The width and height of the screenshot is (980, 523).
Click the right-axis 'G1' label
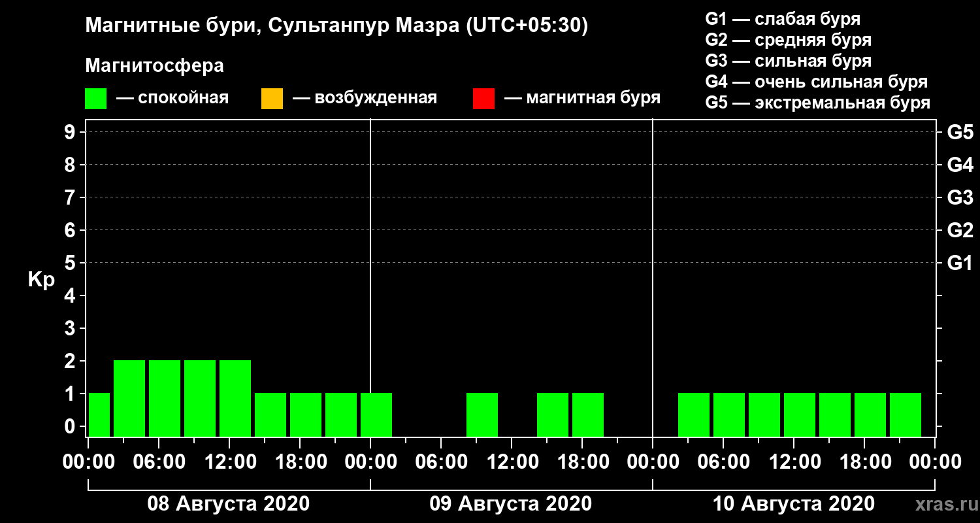click(960, 263)
